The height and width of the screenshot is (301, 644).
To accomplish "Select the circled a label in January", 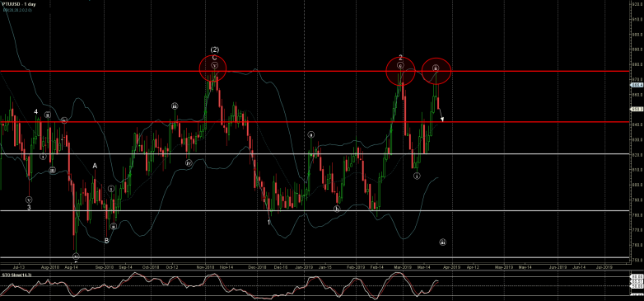I will 311,134.
